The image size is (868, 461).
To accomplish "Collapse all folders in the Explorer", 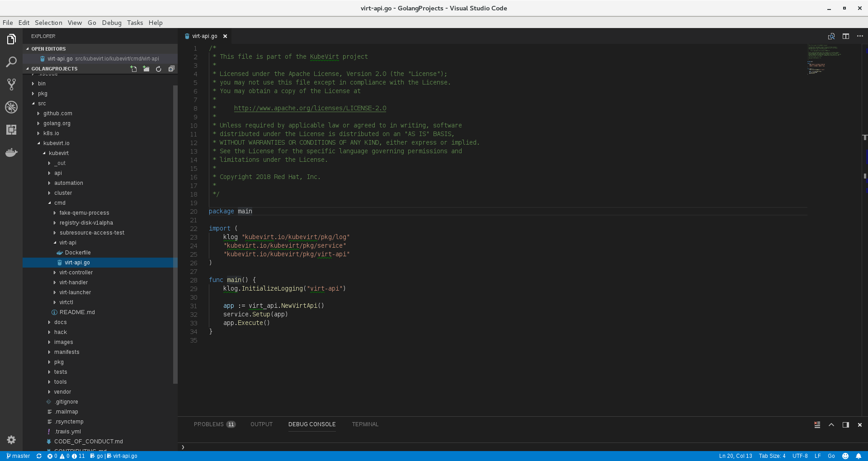I will (171, 69).
